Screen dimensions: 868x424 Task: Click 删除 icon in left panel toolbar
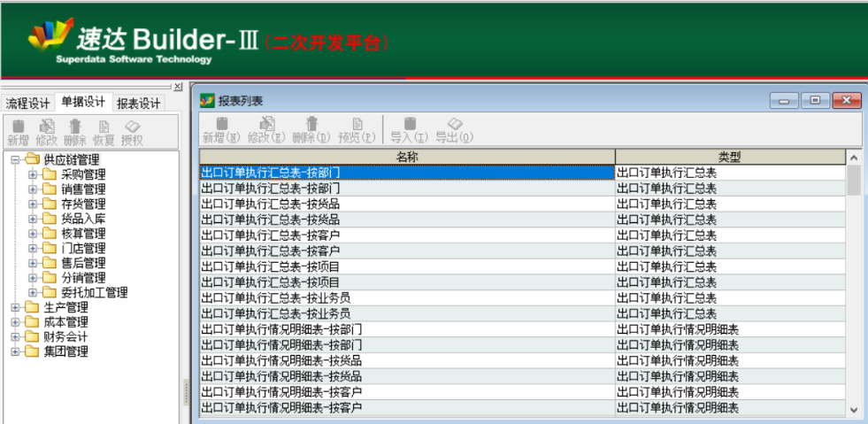click(x=74, y=127)
